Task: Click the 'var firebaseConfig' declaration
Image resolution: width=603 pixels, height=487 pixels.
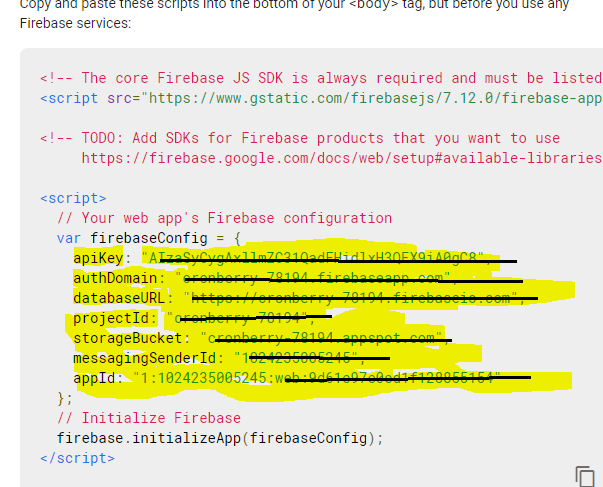Action: point(150,238)
